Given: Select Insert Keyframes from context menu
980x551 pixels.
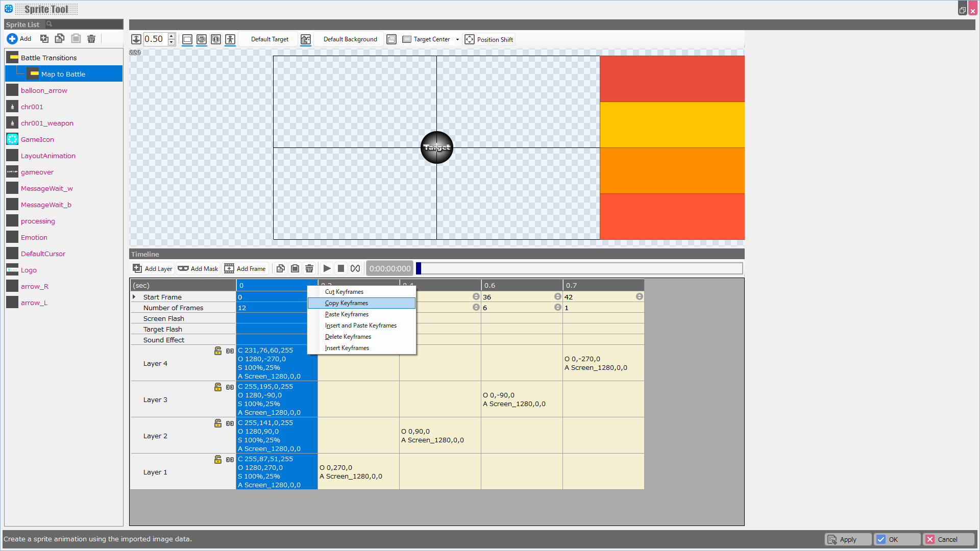Looking at the screenshot, I should click(x=347, y=348).
